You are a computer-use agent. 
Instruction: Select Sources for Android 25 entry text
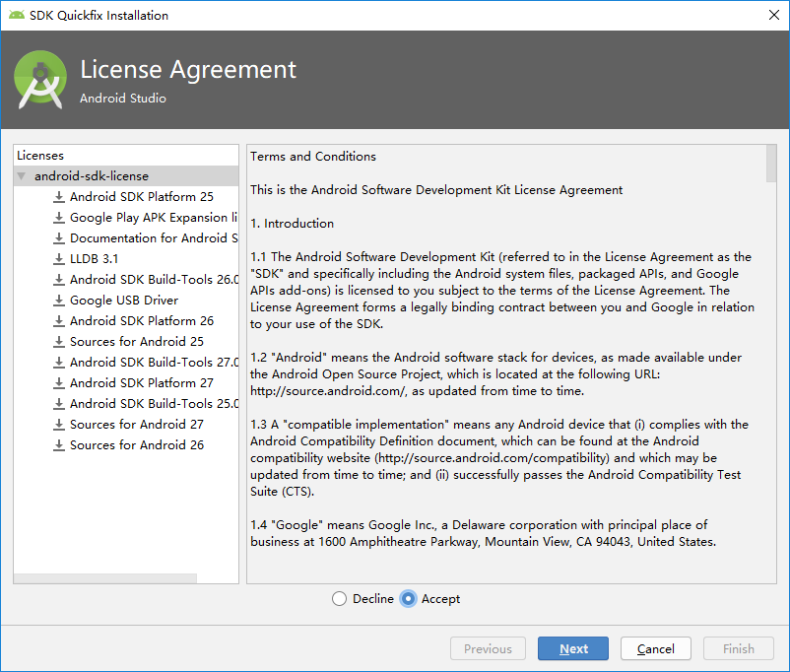(137, 341)
